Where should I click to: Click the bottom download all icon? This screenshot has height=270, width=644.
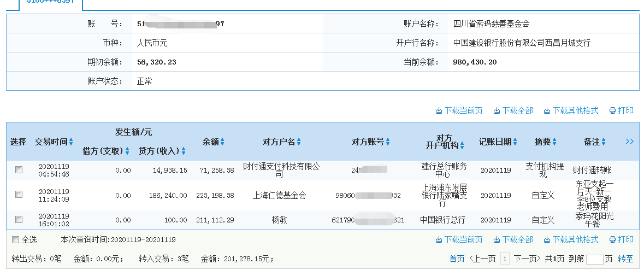click(497, 239)
